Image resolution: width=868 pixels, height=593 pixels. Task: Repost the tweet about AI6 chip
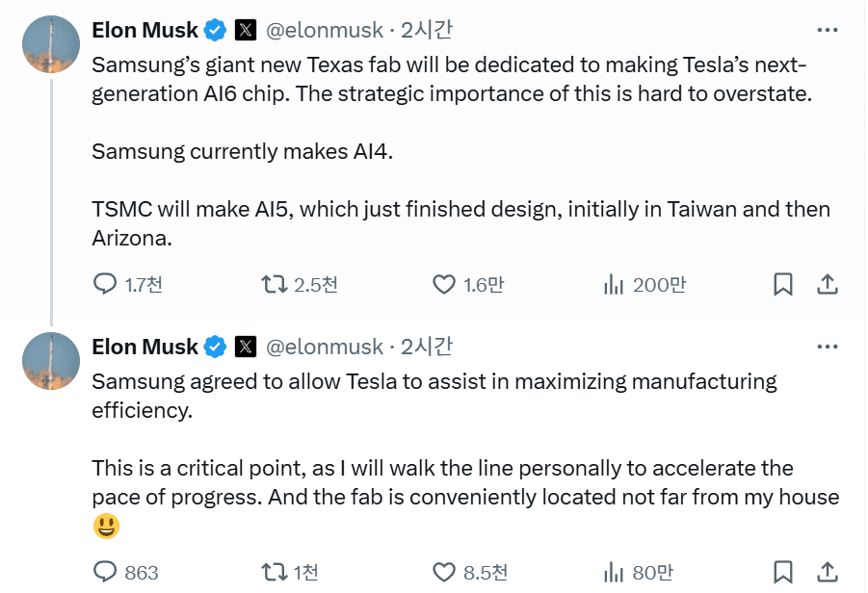click(x=275, y=284)
